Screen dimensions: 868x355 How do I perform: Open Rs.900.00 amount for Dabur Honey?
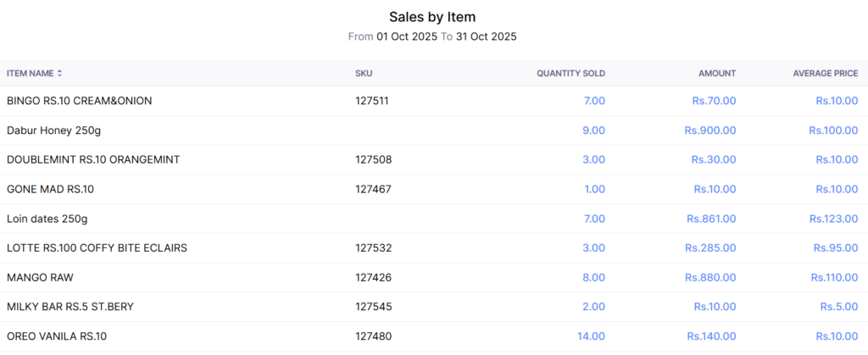tap(710, 130)
